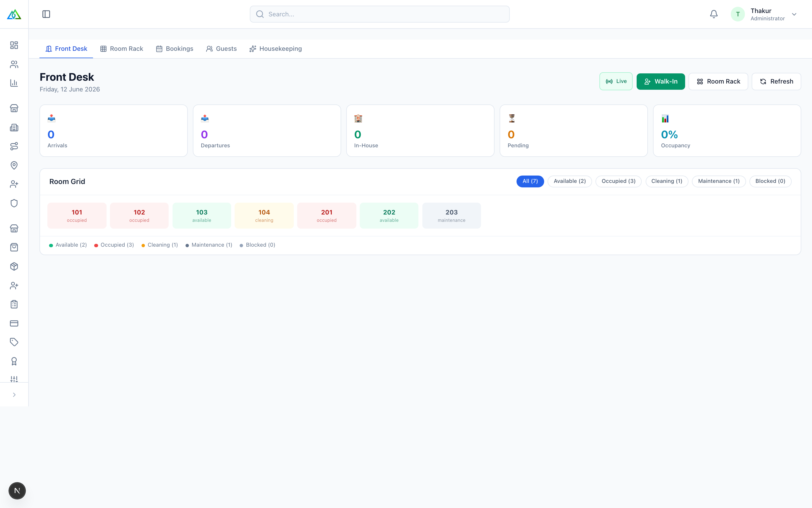Switch to the Guests tab
The height and width of the screenshot is (508, 812).
pos(221,49)
